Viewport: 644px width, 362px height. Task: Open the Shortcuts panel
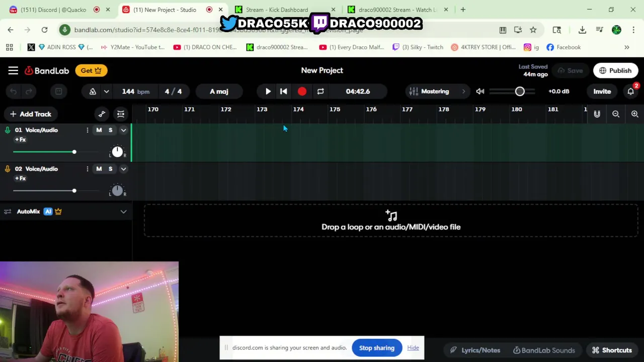612,350
